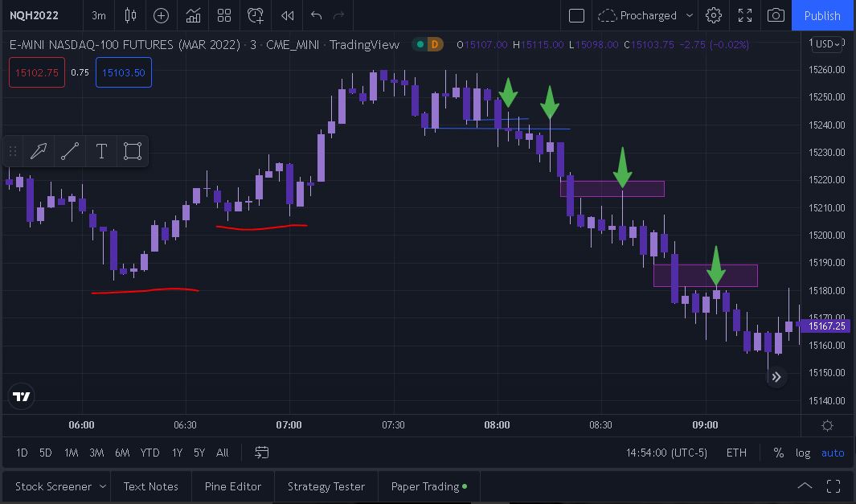
Task: Set range to 1Y
Action: click(177, 453)
